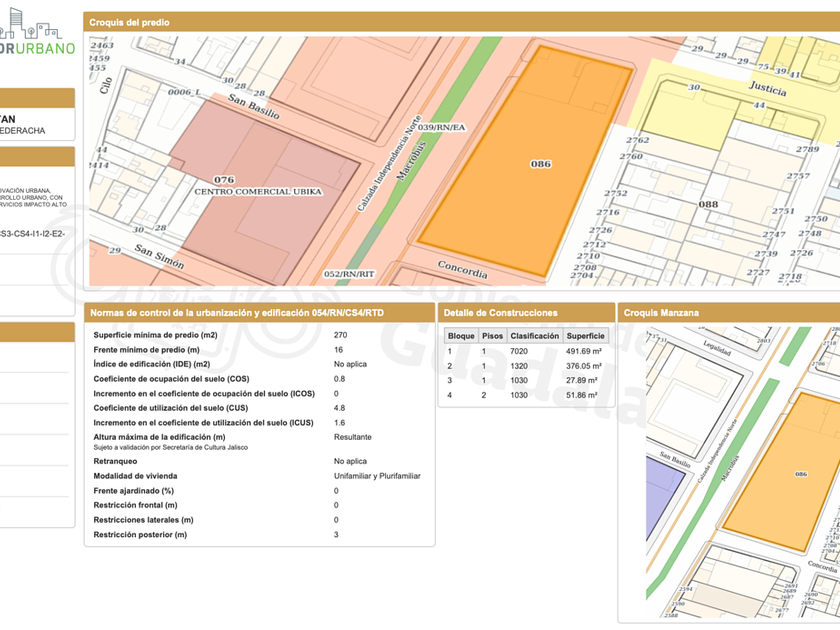Click the Clasificación column header
This screenshot has height=630, width=840.
(x=534, y=336)
